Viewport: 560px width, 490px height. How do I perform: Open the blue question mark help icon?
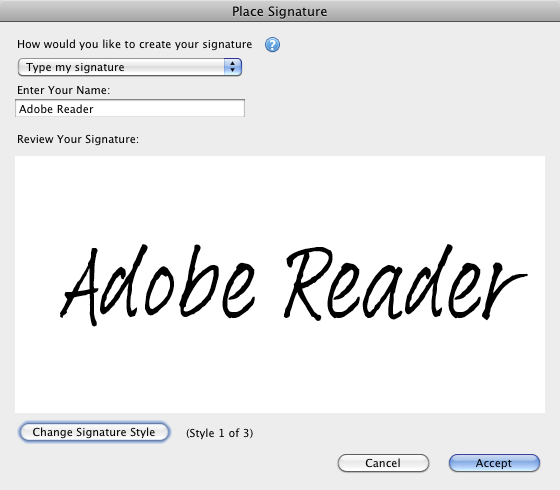click(272, 45)
